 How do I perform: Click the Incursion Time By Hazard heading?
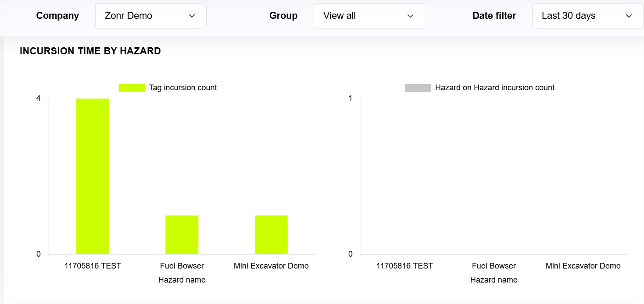[x=90, y=51]
